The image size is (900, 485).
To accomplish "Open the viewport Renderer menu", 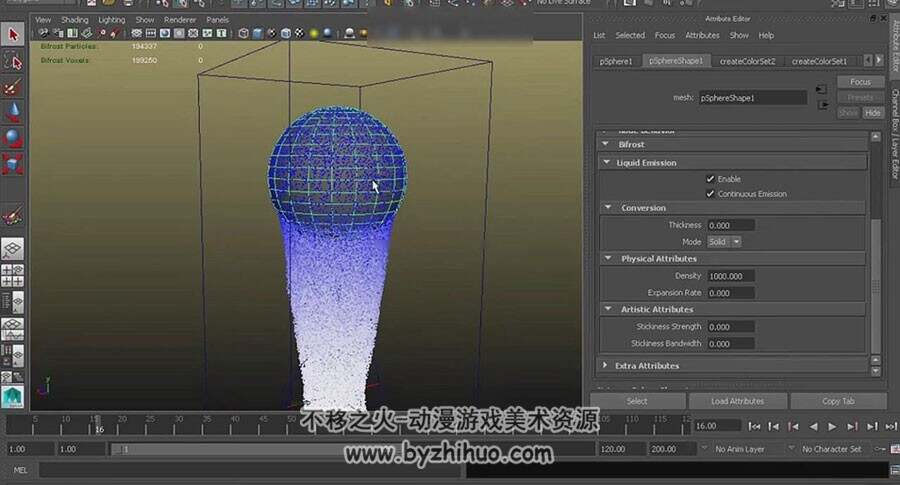I will (180, 20).
